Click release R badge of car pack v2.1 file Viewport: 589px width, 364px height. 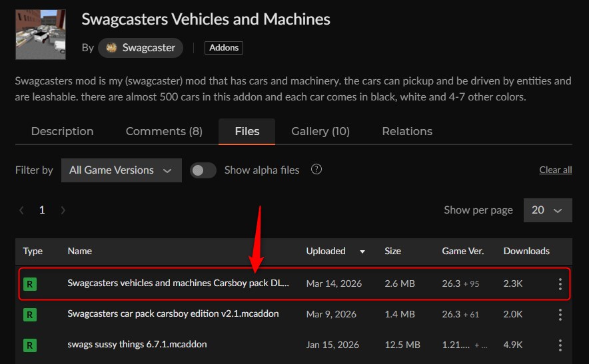30,315
